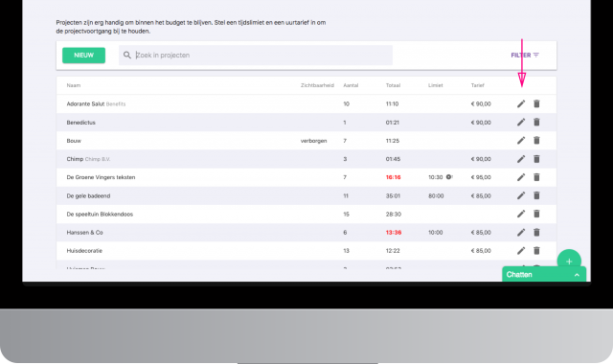Delete De speeltuin Blokkendoos project
This screenshot has height=364, width=613.
(536, 214)
